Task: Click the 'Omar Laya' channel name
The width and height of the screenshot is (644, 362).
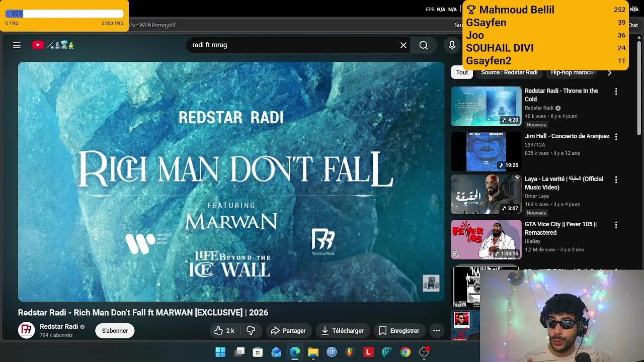Action: tap(536, 196)
